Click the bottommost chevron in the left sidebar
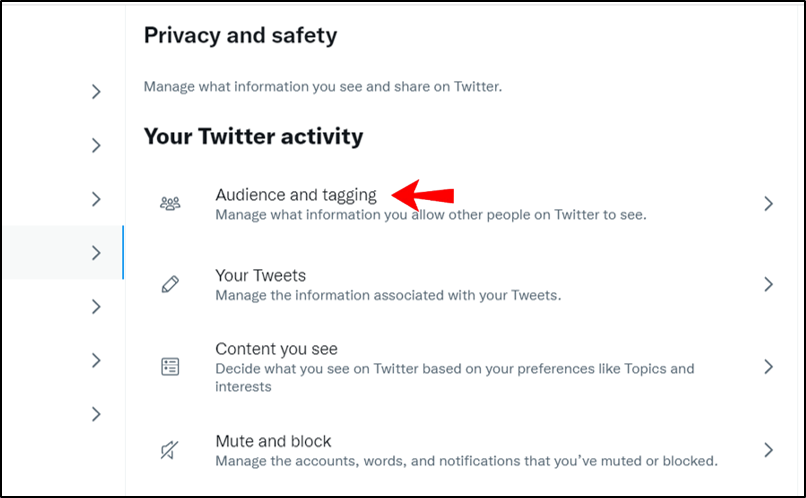The image size is (806, 498). 96,413
